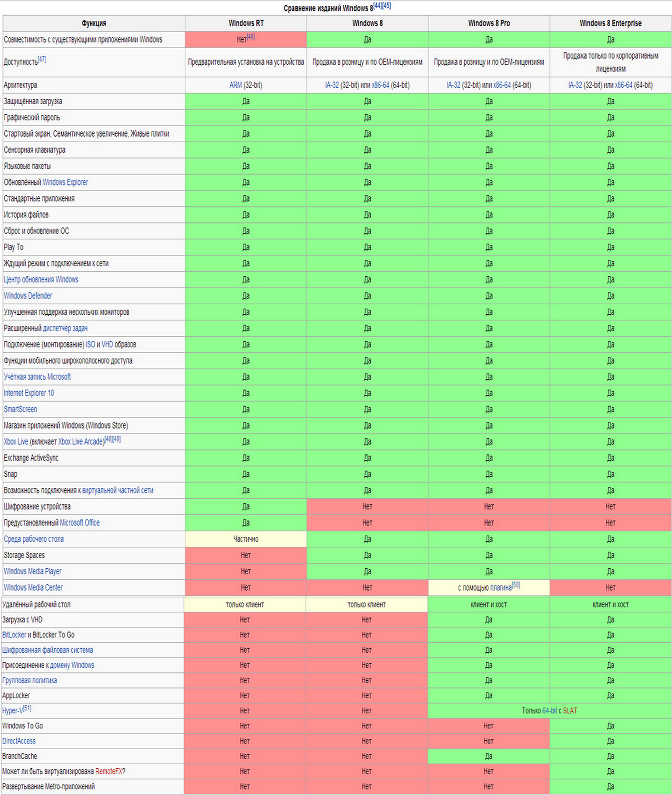Click the red RemoteFX link

[x=108, y=771]
